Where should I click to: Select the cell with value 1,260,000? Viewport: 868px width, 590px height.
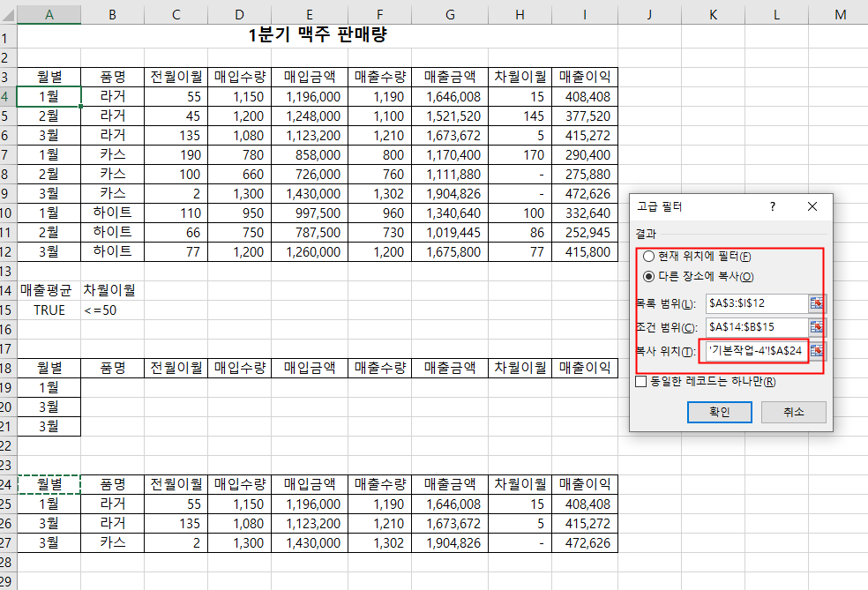310,252
